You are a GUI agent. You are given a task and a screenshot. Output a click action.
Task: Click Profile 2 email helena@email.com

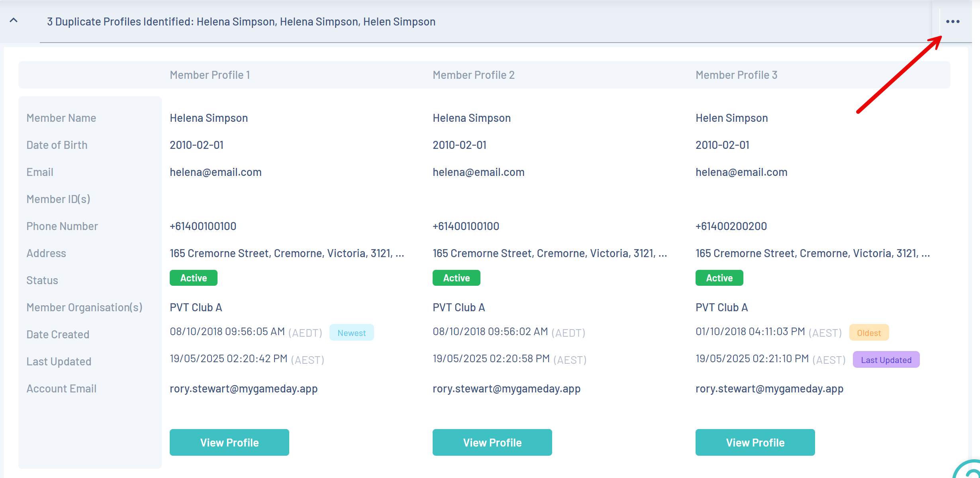click(478, 172)
